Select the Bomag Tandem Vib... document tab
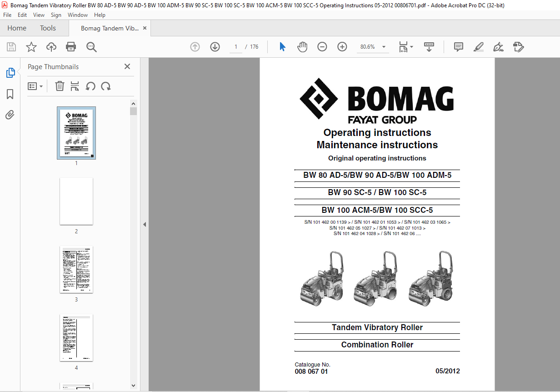Image resolution: width=560 pixels, height=392 pixels. pyautogui.click(x=109, y=28)
